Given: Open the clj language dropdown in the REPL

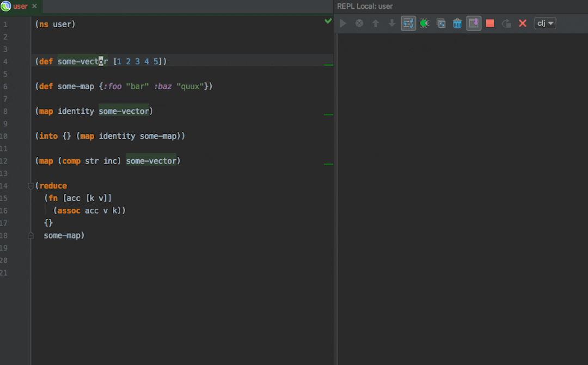Looking at the screenshot, I should (x=544, y=23).
